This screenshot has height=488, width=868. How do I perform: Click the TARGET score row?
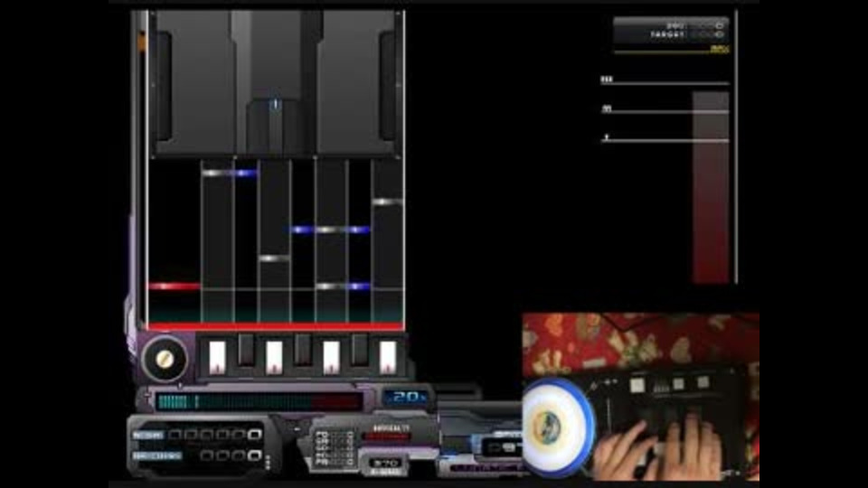click(x=689, y=35)
